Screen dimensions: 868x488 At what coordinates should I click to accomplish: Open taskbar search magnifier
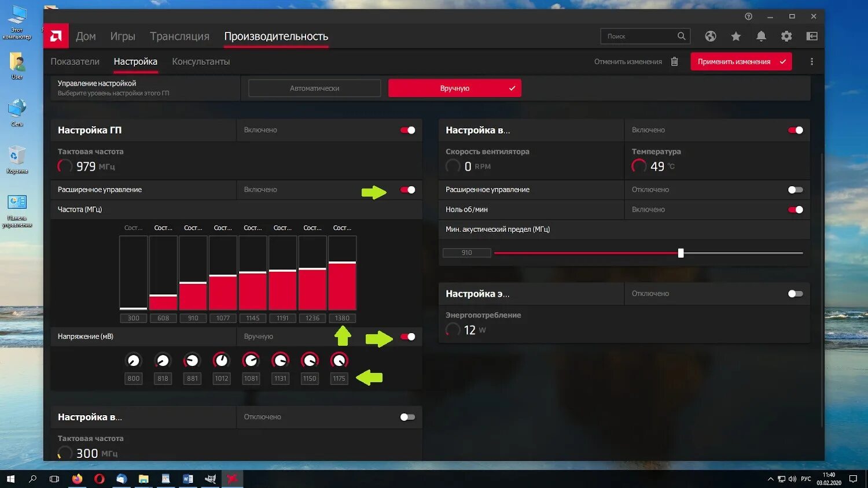coord(32,479)
